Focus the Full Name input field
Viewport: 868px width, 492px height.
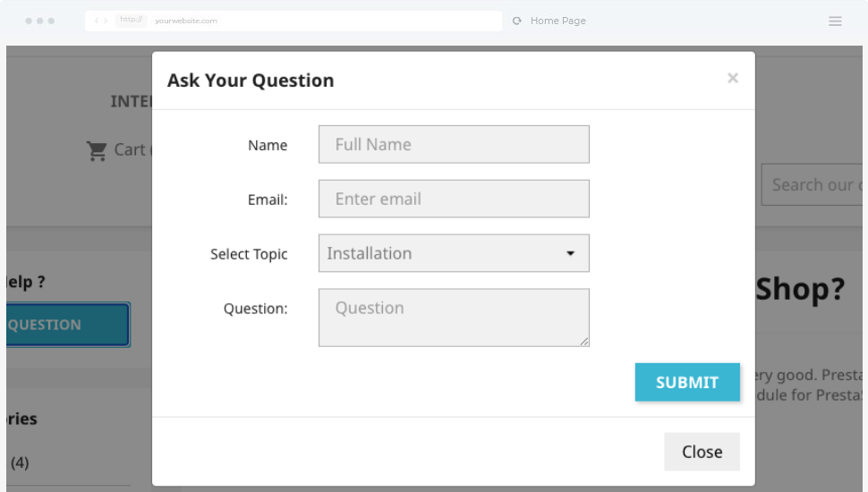453,144
